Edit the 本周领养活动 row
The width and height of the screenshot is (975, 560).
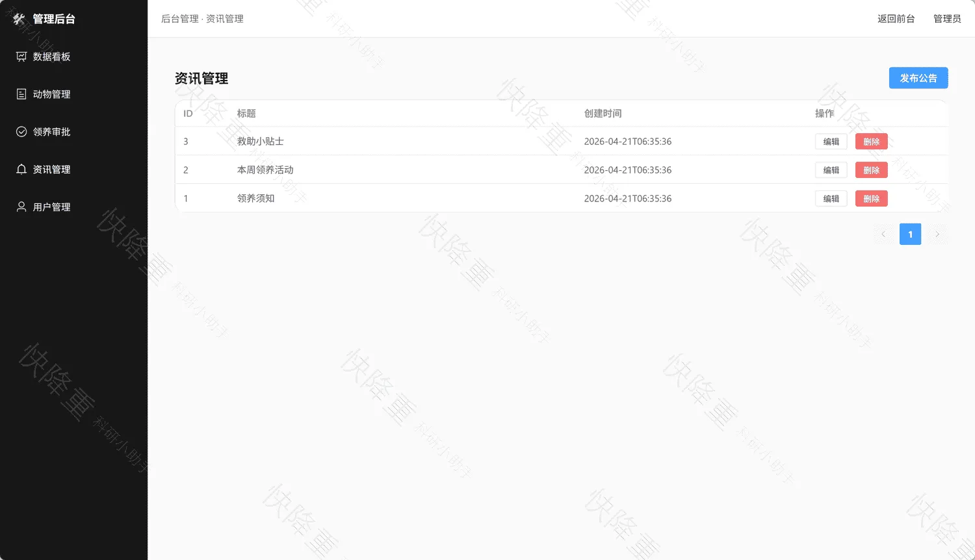(831, 170)
